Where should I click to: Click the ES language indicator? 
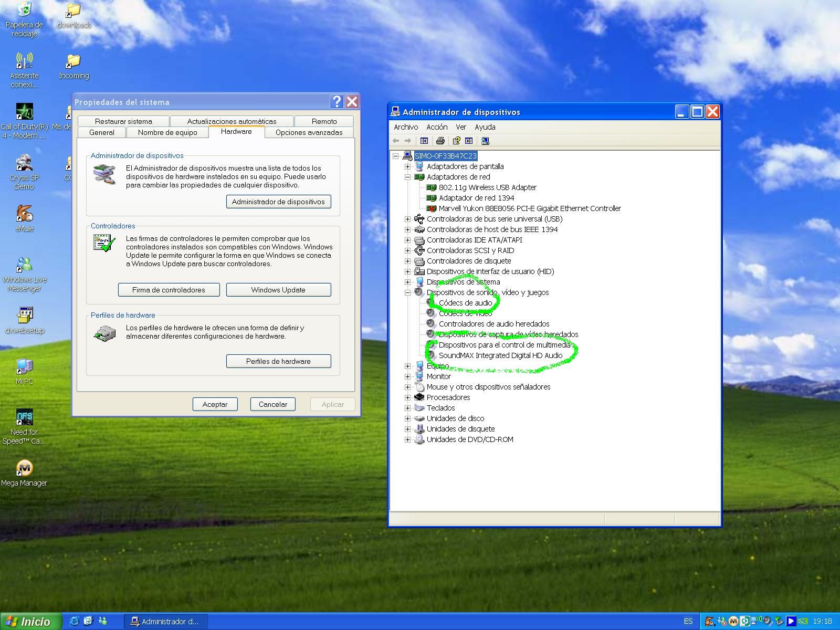click(x=688, y=622)
